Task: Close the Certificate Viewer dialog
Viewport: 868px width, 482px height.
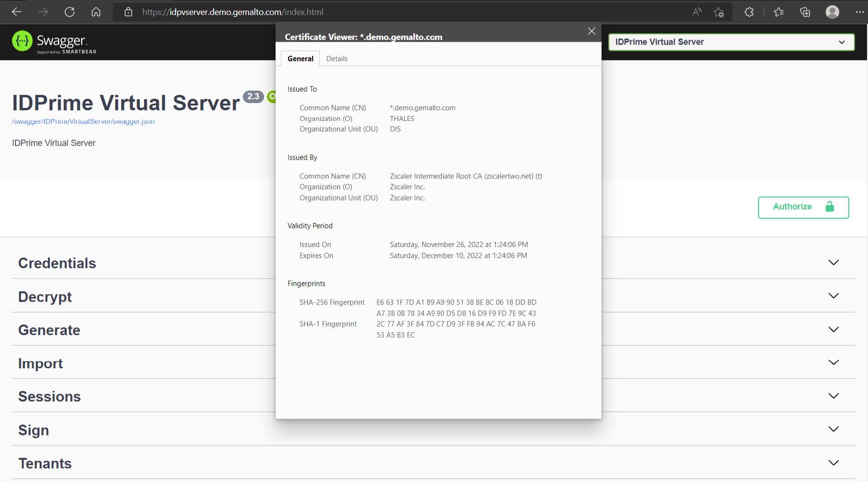Action: click(591, 31)
